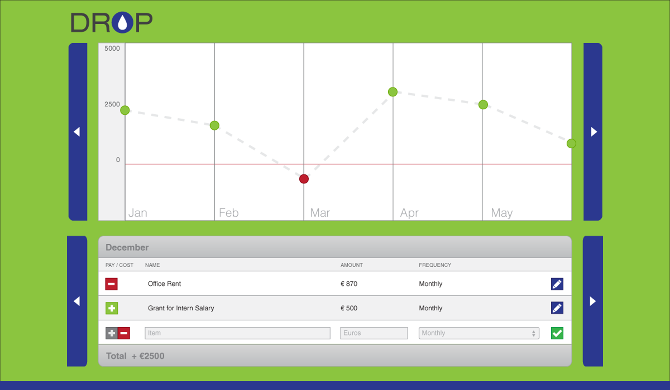
Task: Click the FREQUENCY column header
Action: tap(435, 265)
